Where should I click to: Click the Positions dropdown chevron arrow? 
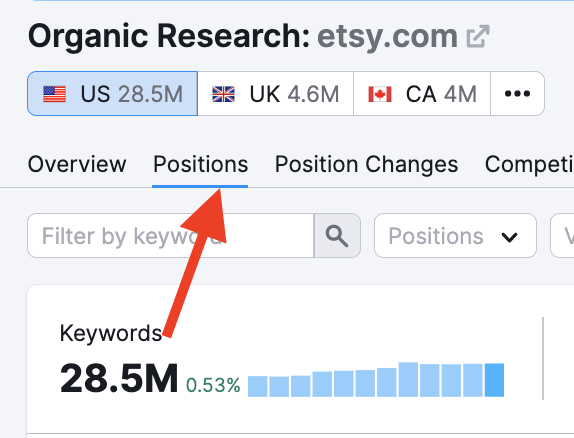tap(509, 237)
